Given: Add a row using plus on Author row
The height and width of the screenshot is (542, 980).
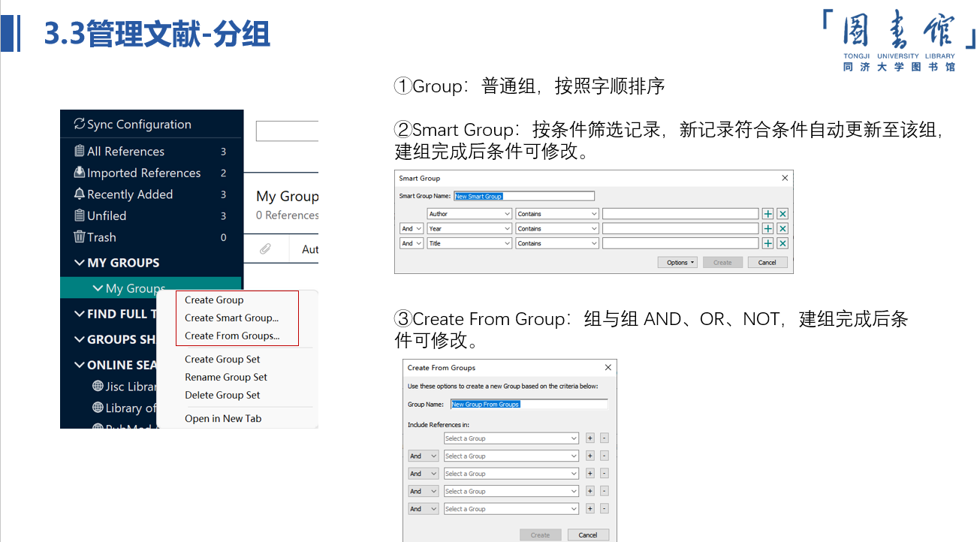Looking at the screenshot, I should pyautogui.click(x=767, y=214).
